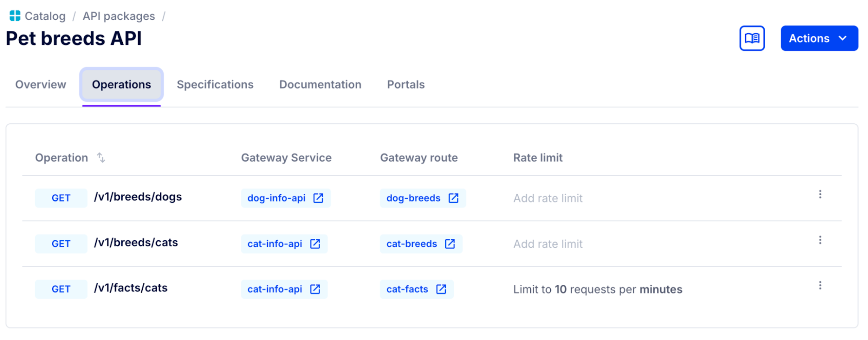The height and width of the screenshot is (340, 868).
Task: Add rate limit for /v1/breeds/dogs
Action: pos(548,198)
